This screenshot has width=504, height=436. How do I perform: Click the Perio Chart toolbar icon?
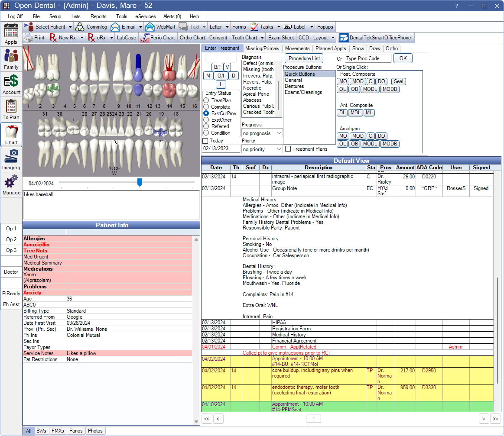158,38
